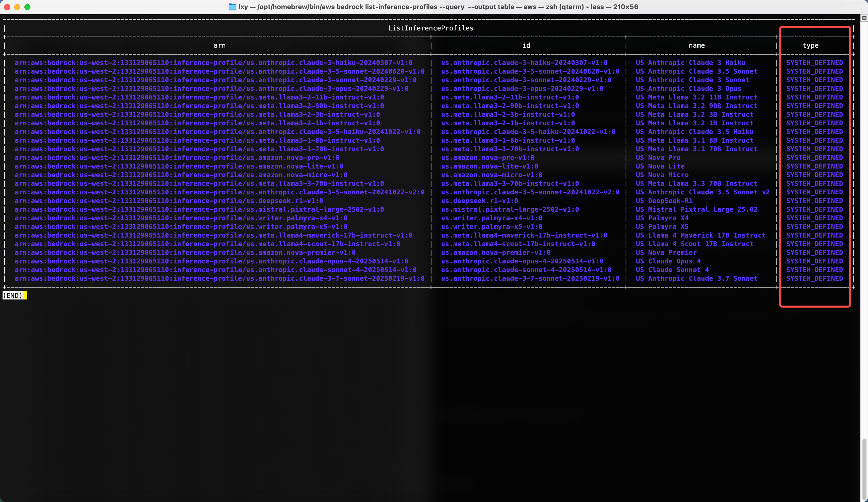Click id us.amazon.nova-micro-v1:0

(x=492, y=175)
